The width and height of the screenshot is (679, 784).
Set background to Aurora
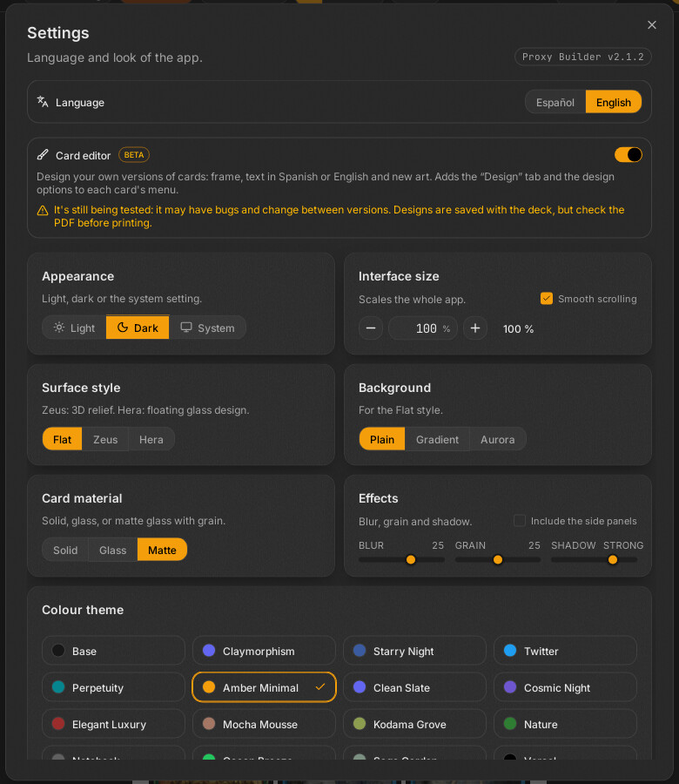(498, 440)
